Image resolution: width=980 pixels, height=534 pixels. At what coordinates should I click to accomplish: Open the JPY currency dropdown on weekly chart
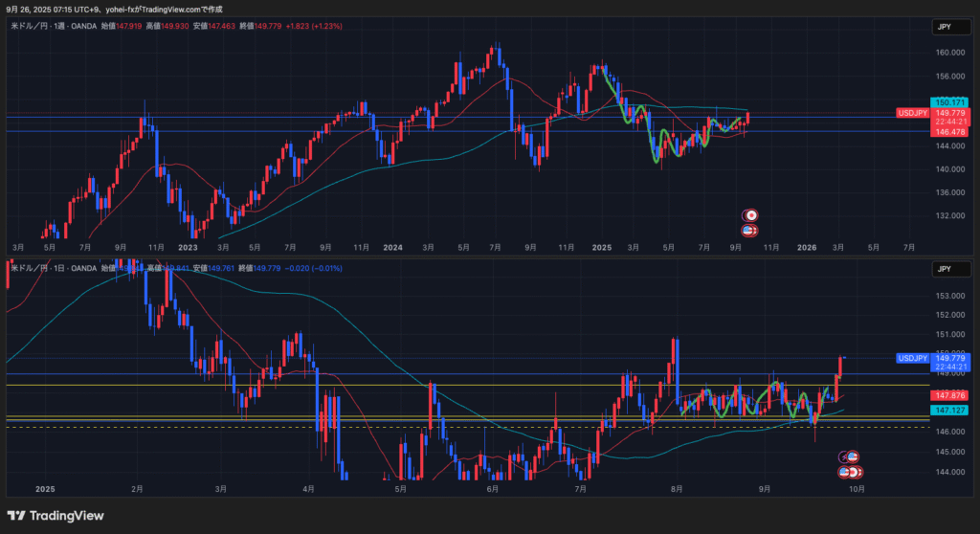coord(945,28)
